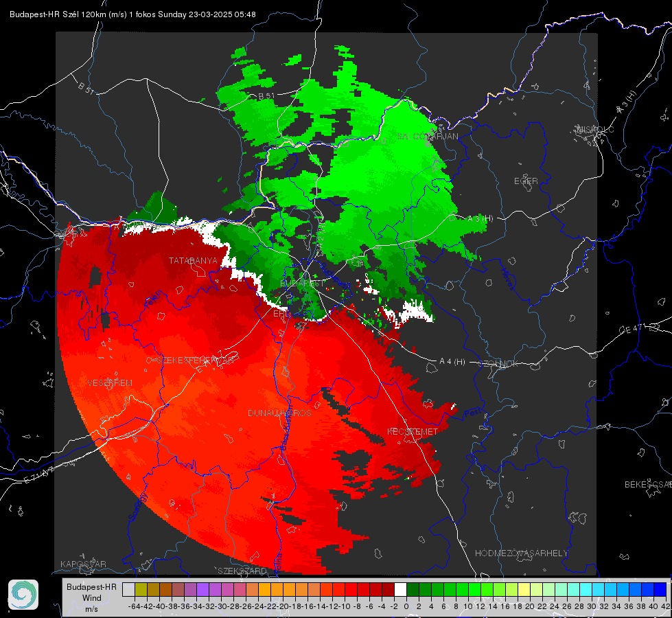672x618 pixels.
Task: Pick the cyan swatch between 28 and 30
Action: tap(586, 589)
